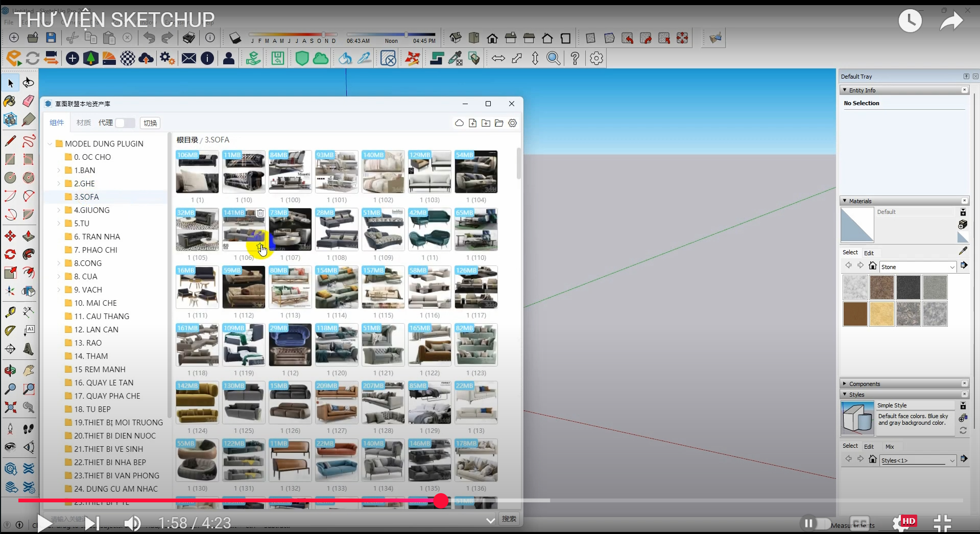Click the Share arrow button
Image resolution: width=980 pixels, height=534 pixels.
(x=951, y=21)
